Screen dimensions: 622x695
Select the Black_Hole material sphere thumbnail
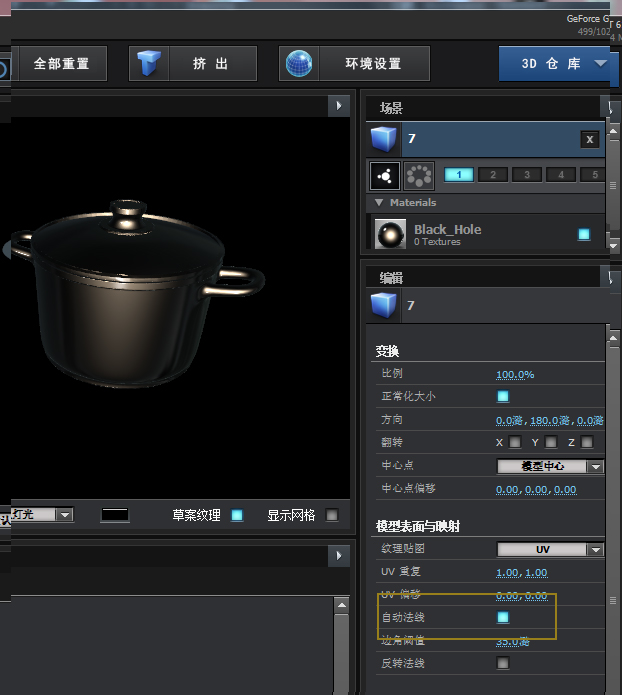click(389, 234)
